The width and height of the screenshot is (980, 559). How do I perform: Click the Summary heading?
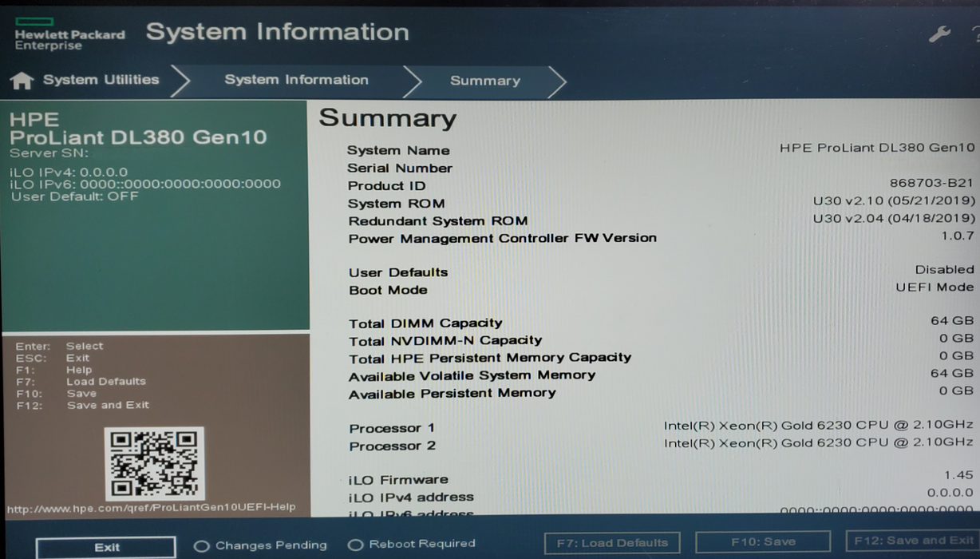pyautogui.click(x=388, y=118)
